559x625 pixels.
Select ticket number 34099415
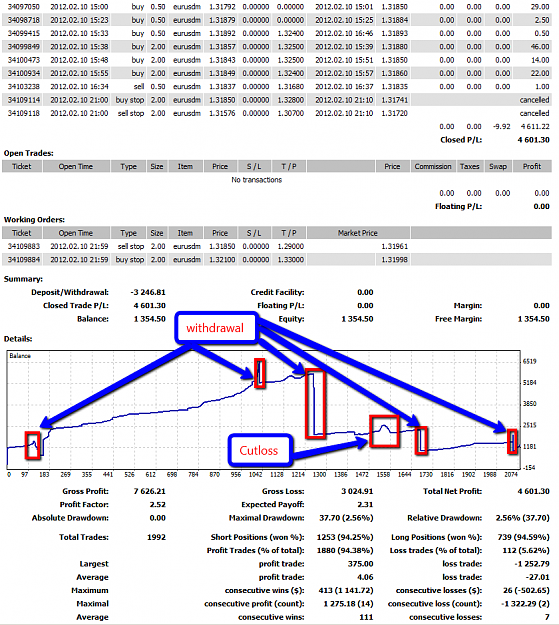point(24,33)
